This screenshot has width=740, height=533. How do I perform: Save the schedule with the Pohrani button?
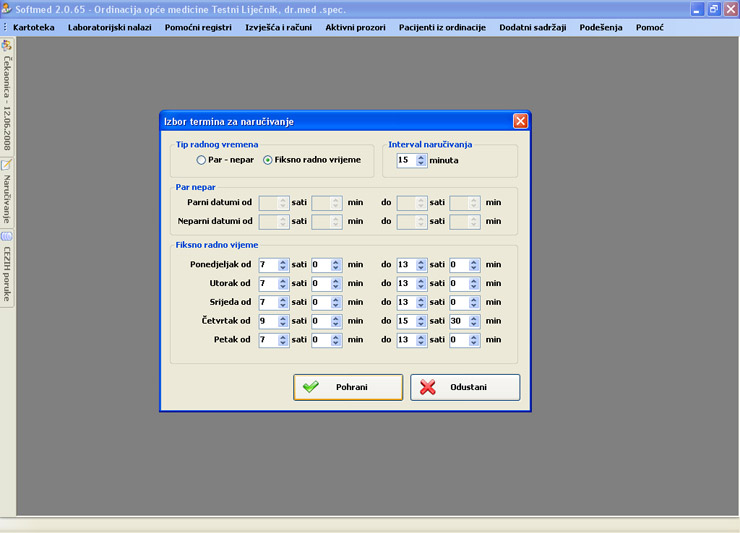click(348, 387)
